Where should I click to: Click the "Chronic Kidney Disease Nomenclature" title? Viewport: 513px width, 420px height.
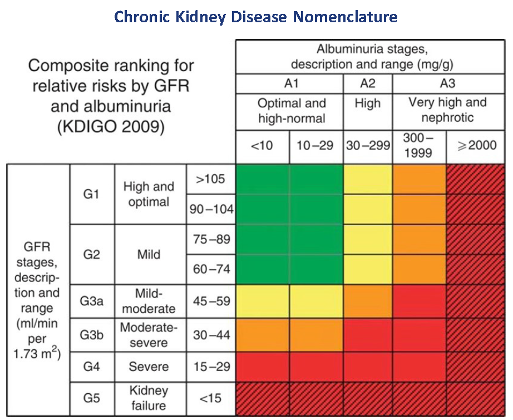pyautogui.click(x=256, y=17)
